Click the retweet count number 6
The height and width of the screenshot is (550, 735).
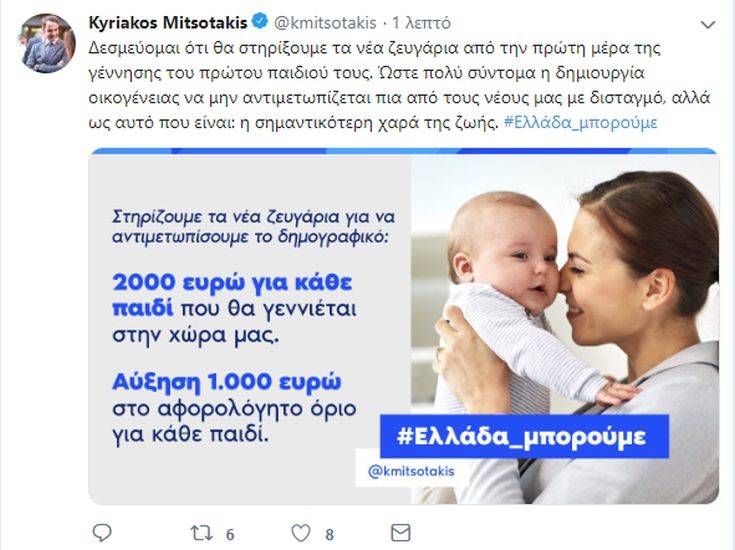click(230, 534)
